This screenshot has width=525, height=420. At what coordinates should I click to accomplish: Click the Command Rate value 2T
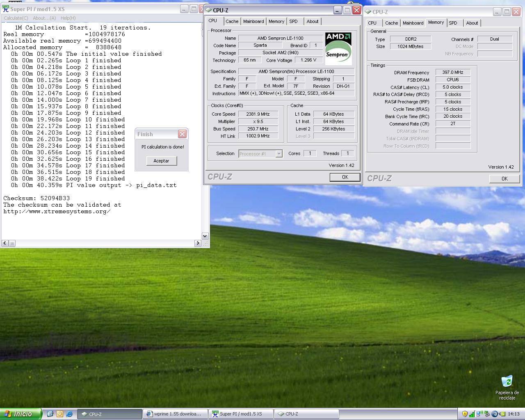(x=453, y=123)
